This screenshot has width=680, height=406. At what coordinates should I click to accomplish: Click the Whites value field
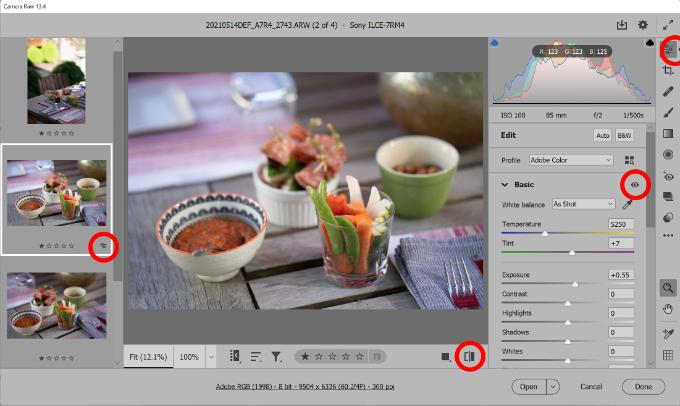pos(621,351)
